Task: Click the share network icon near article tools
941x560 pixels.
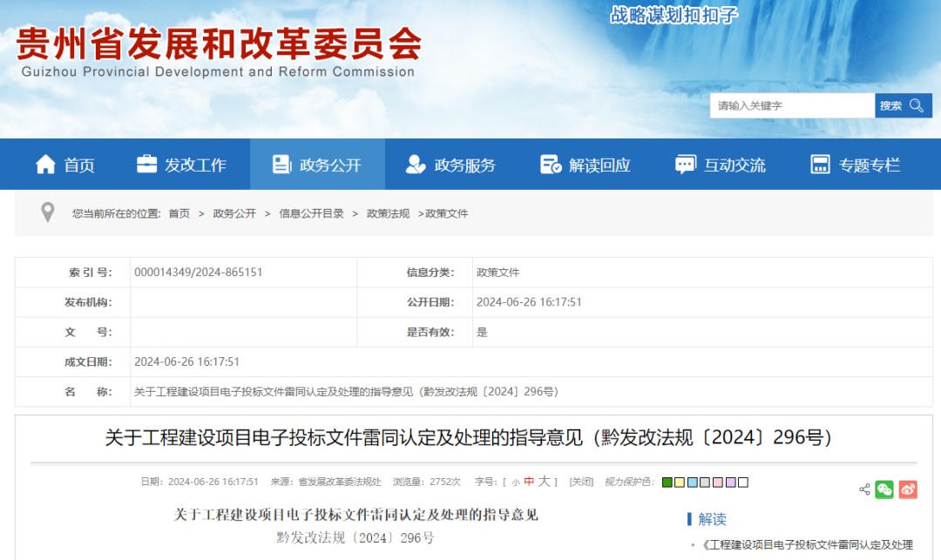Action: [864, 489]
